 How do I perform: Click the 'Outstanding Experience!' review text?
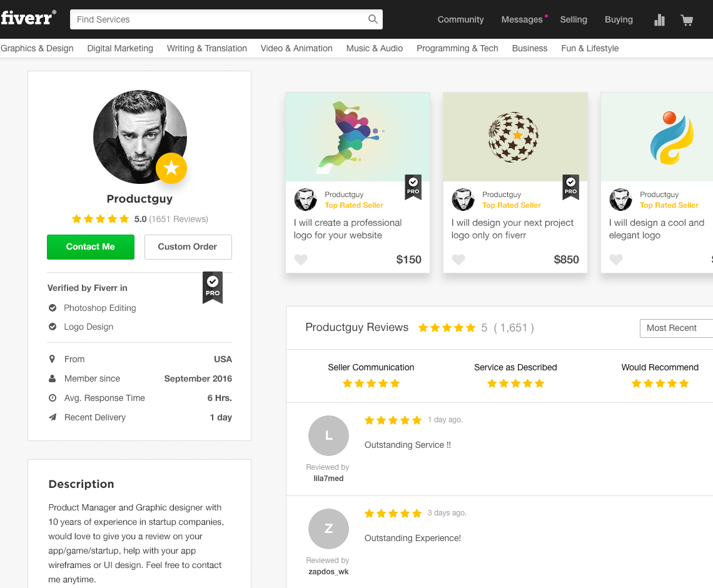tap(413, 538)
